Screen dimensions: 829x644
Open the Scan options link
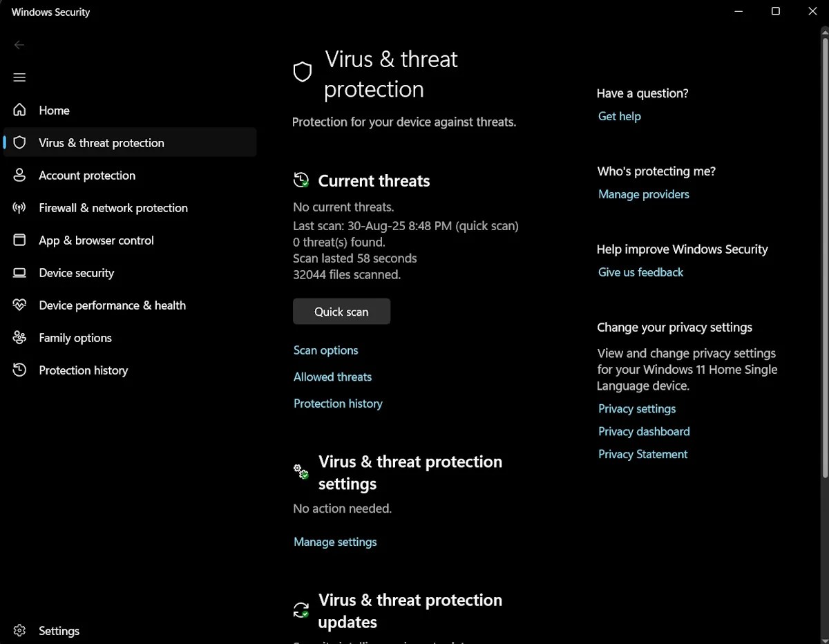325,350
